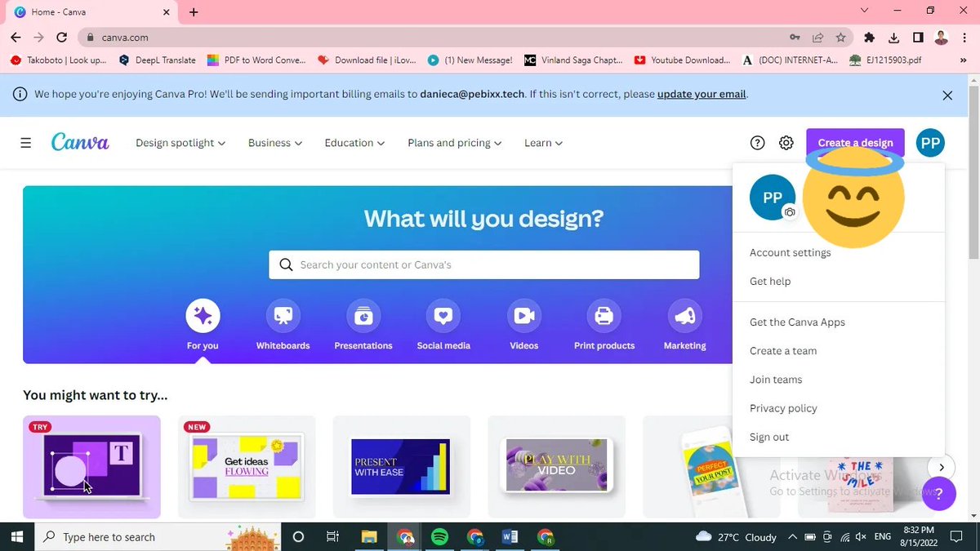Sign out of the Canva account

tap(769, 437)
